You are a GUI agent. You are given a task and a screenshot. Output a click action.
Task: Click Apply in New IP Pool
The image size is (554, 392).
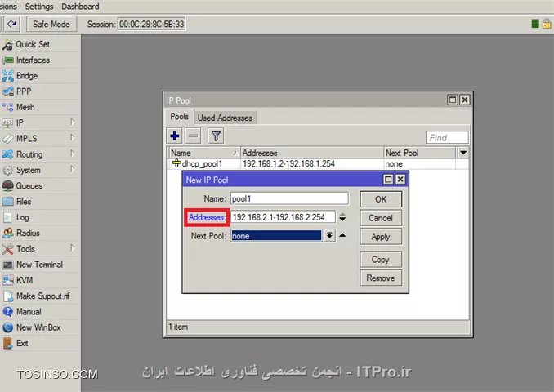click(x=381, y=237)
